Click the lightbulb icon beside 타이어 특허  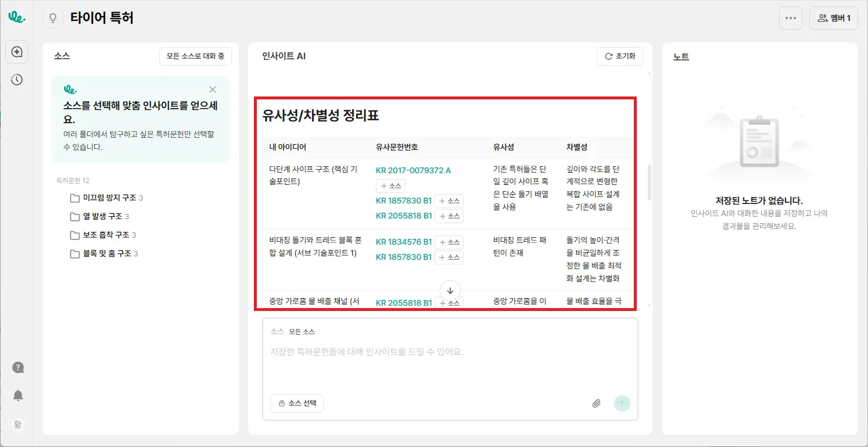tap(53, 18)
